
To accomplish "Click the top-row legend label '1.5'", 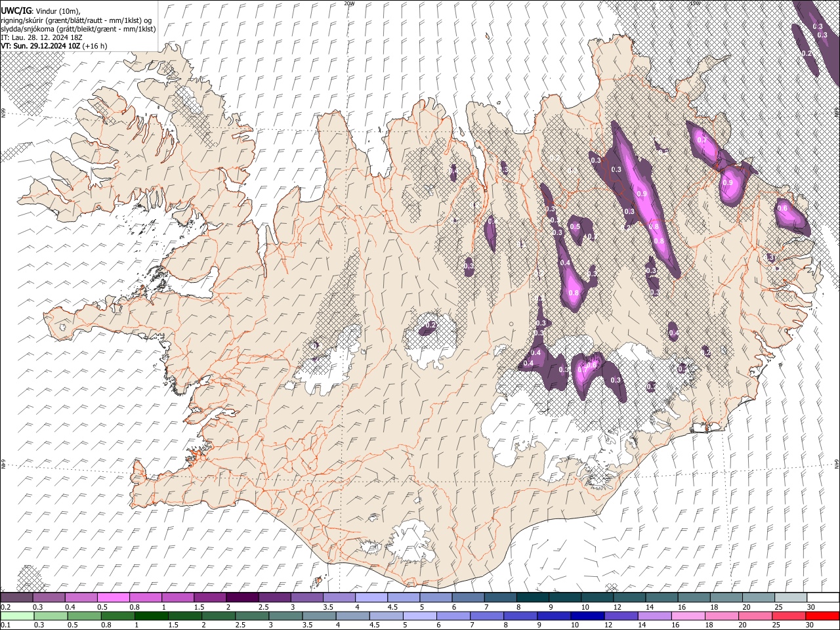I will pos(199,606).
